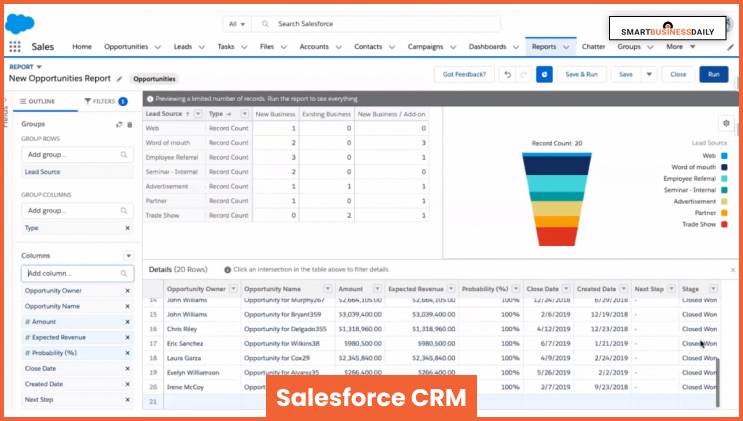Remove the Opportunity Name column
The height and width of the screenshot is (421, 743).
point(127,306)
